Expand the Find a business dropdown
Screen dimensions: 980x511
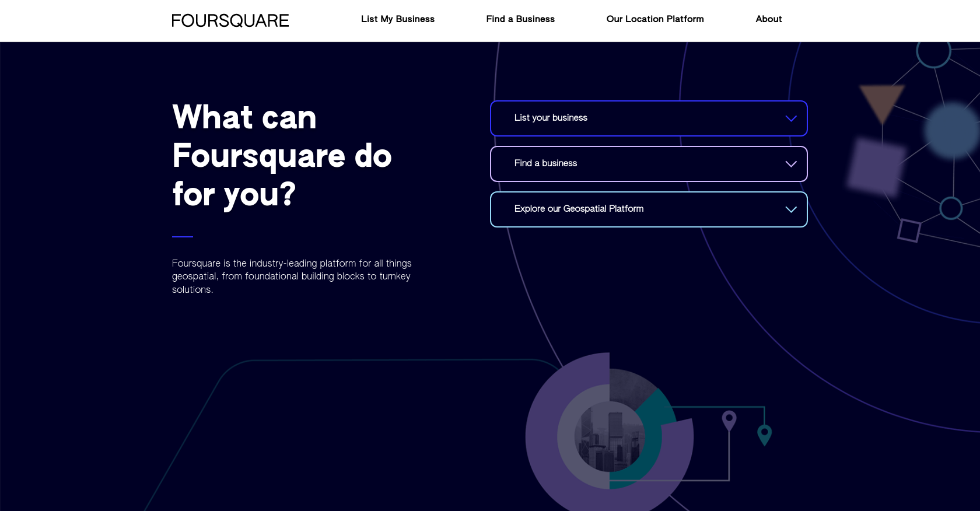click(649, 164)
